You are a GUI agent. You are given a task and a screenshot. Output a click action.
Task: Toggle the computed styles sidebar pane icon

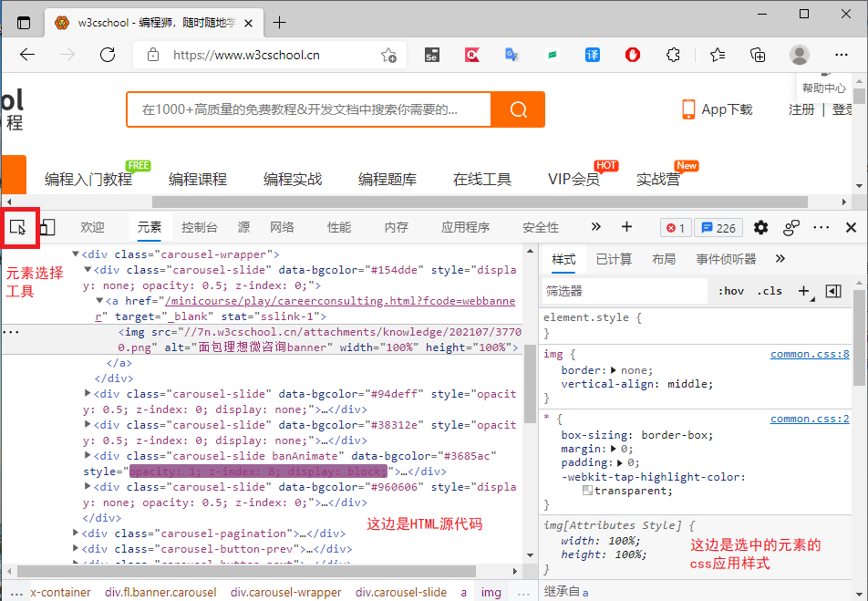pyautogui.click(x=832, y=291)
